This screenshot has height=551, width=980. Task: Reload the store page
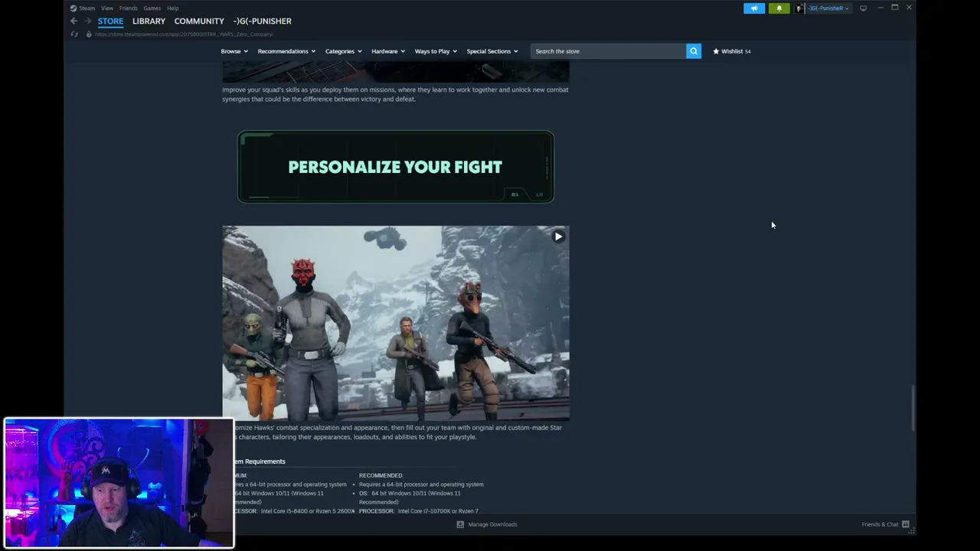point(73,34)
